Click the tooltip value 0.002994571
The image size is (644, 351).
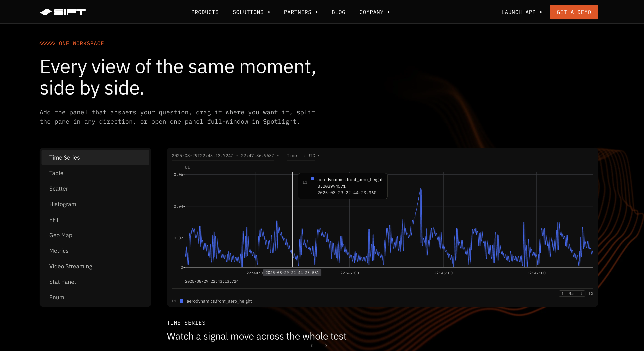click(x=332, y=186)
